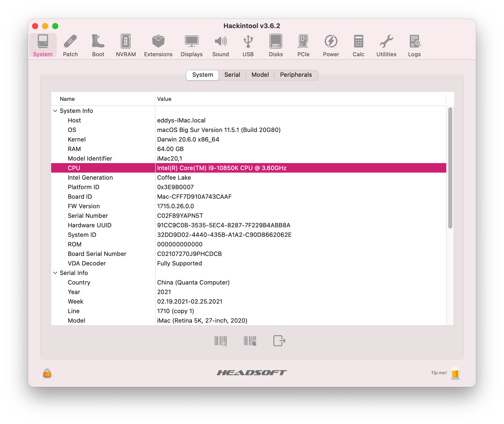Click the barcode search serial icon
504x424 pixels.
tap(221, 341)
